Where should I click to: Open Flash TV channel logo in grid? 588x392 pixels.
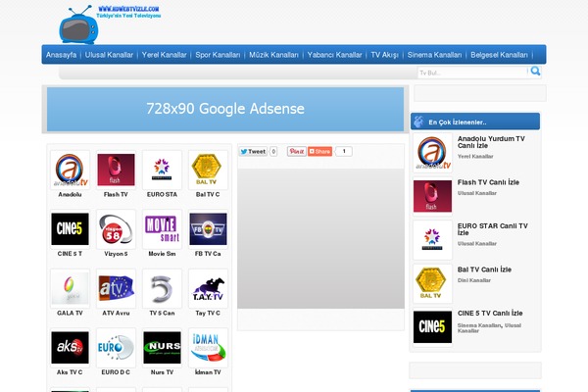116,170
